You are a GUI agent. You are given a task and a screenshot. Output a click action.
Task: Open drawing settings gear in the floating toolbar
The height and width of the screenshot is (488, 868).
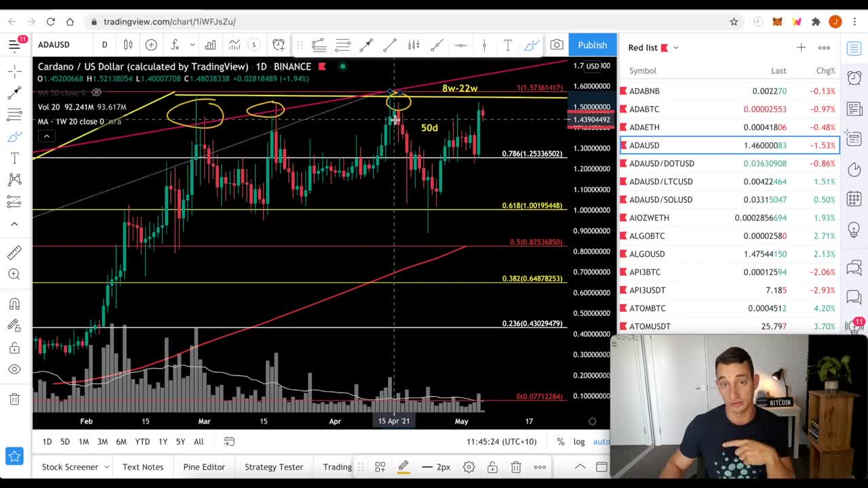pyautogui.click(x=469, y=467)
